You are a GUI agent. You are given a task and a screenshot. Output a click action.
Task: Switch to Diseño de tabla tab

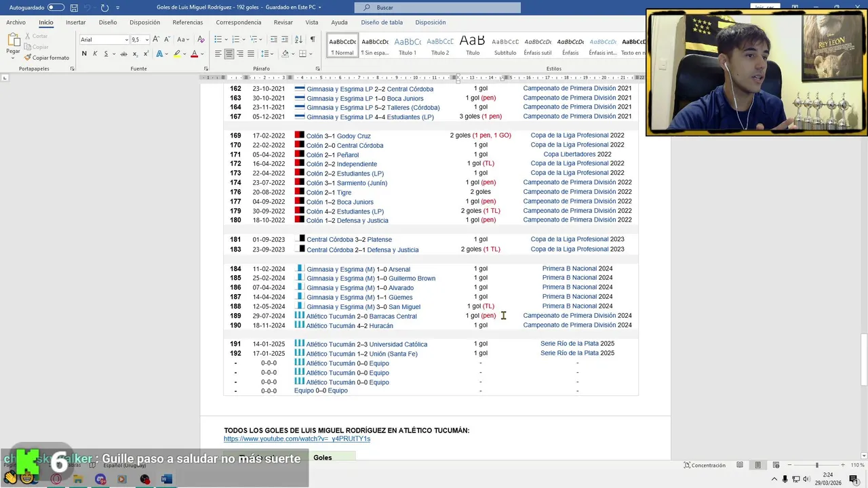click(382, 22)
